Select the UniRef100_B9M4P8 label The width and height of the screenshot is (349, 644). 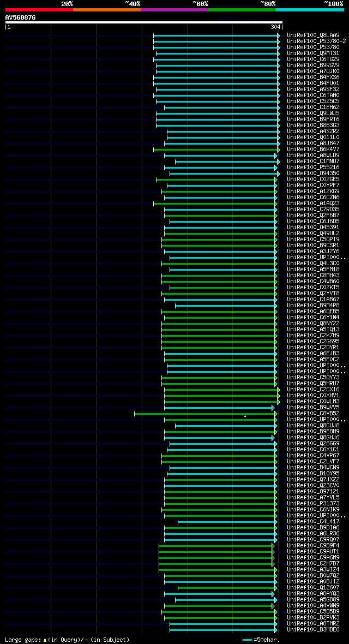tap(313, 305)
